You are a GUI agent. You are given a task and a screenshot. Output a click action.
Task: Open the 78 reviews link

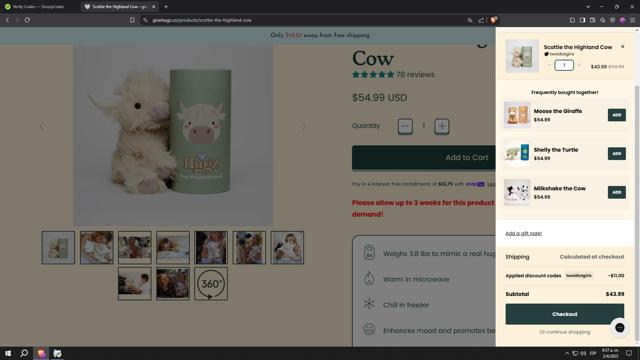click(x=415, y=75)
